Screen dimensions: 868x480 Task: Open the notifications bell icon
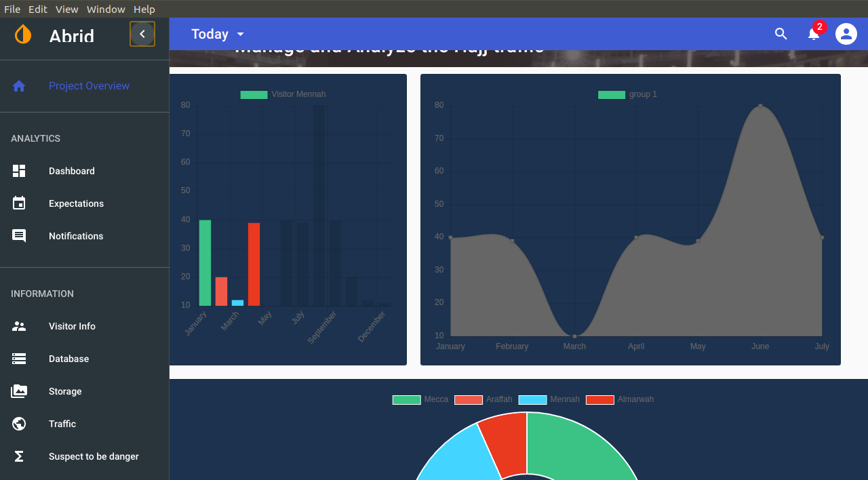(x=814, y=34)
